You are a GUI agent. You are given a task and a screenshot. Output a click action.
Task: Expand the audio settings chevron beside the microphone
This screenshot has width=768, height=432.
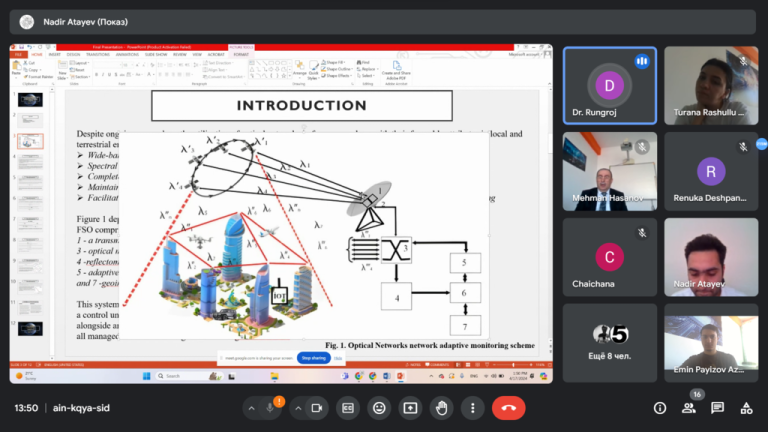point(251,408)
